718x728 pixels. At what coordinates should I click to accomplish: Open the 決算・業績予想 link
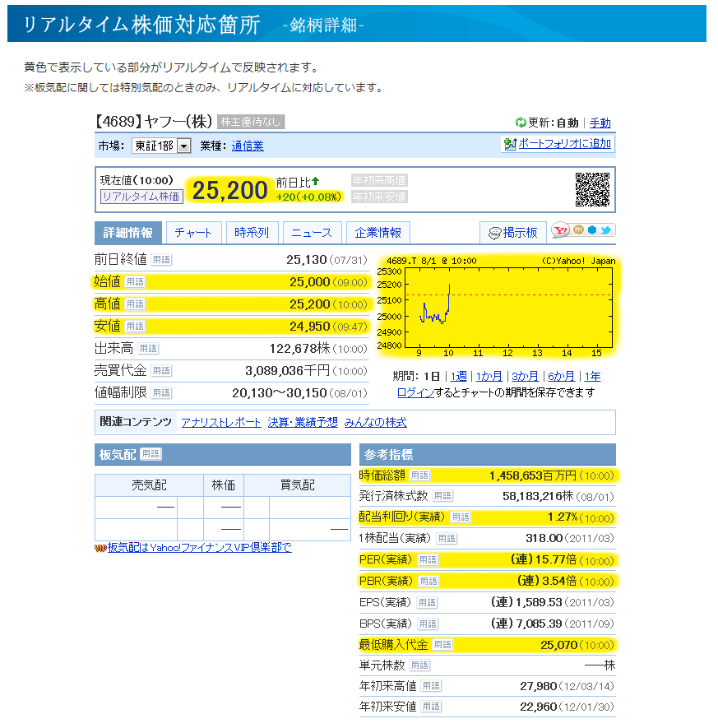click(x=303, y=423)
